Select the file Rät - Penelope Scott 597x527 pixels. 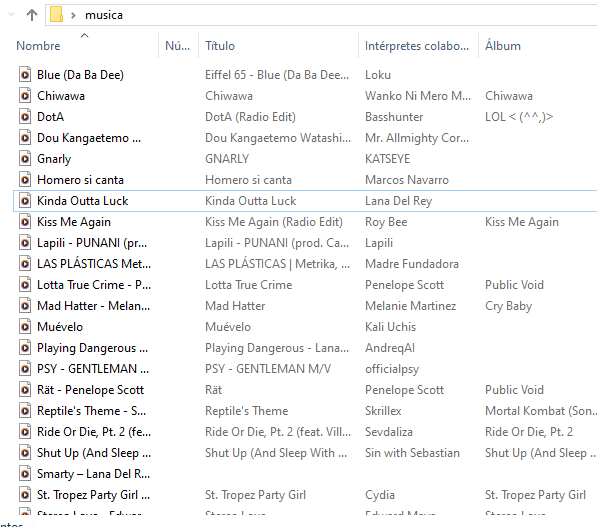tap(90, 390)
